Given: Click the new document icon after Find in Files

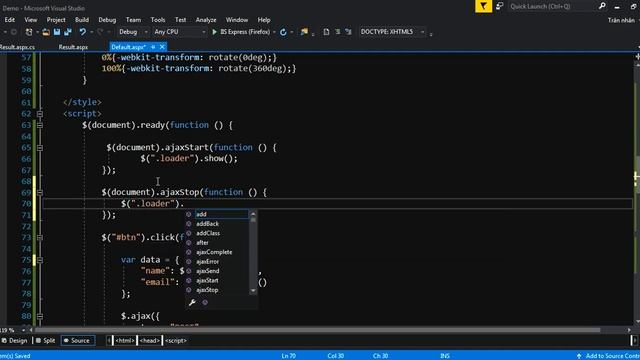Looking at the screenshot, I should 326,32.
